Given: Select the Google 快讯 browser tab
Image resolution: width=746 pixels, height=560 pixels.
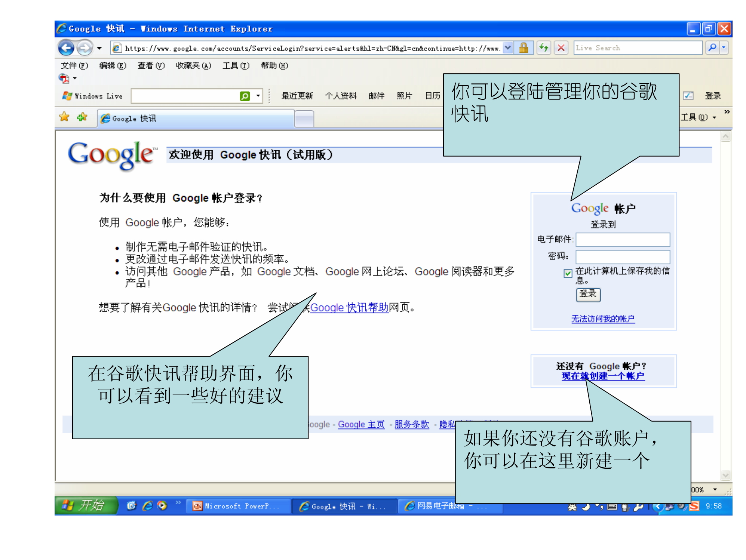Looking at the screenshot, I should [x=196, y=119].
